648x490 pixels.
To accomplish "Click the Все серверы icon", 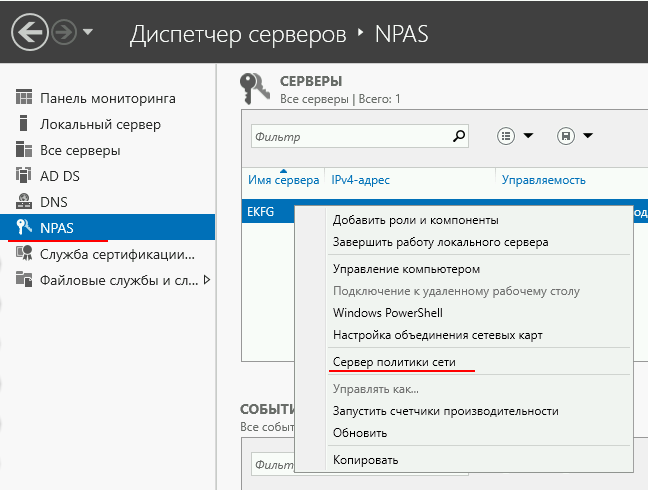I will pyautogui.click(x=25, y=150).
